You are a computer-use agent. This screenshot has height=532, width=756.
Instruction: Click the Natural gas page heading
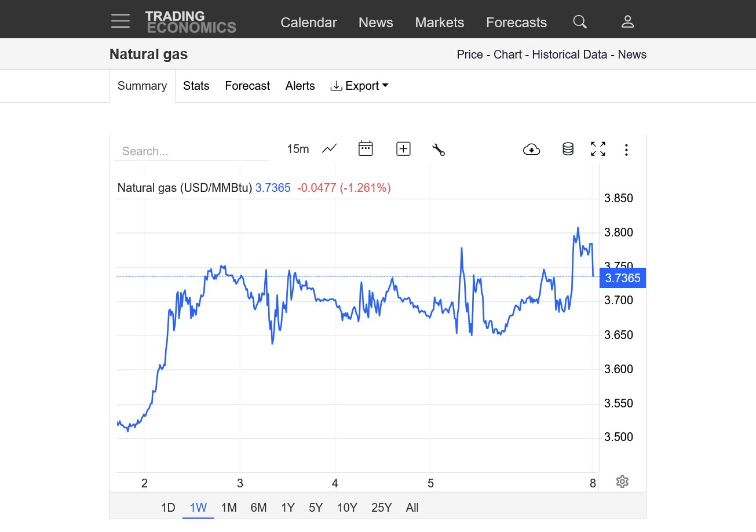(x=149, y=54)
